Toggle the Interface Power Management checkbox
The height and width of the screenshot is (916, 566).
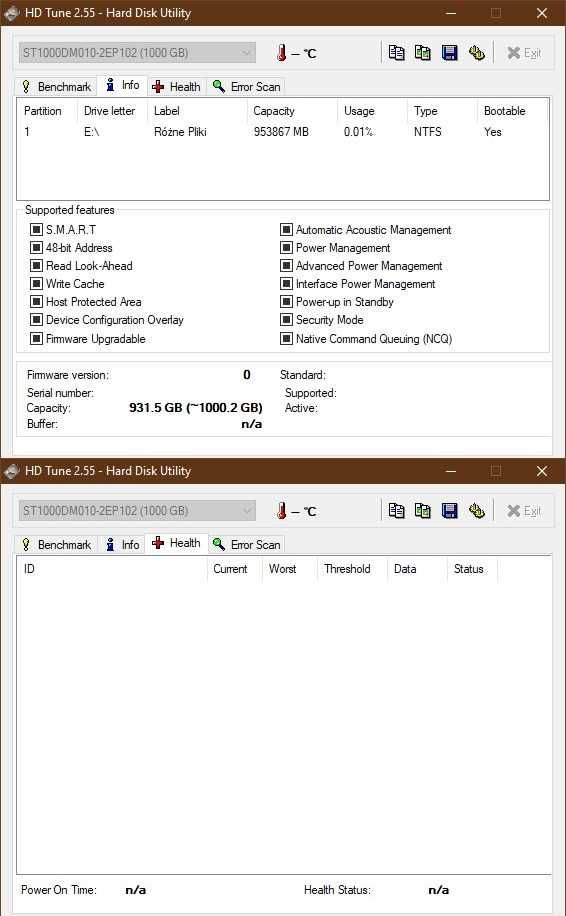point(286,284)
